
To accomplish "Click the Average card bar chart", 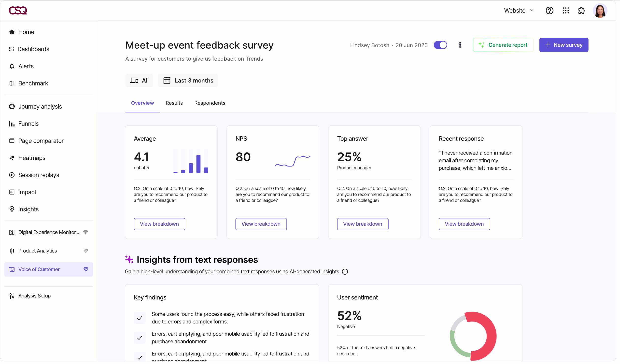I will [191, 161].
